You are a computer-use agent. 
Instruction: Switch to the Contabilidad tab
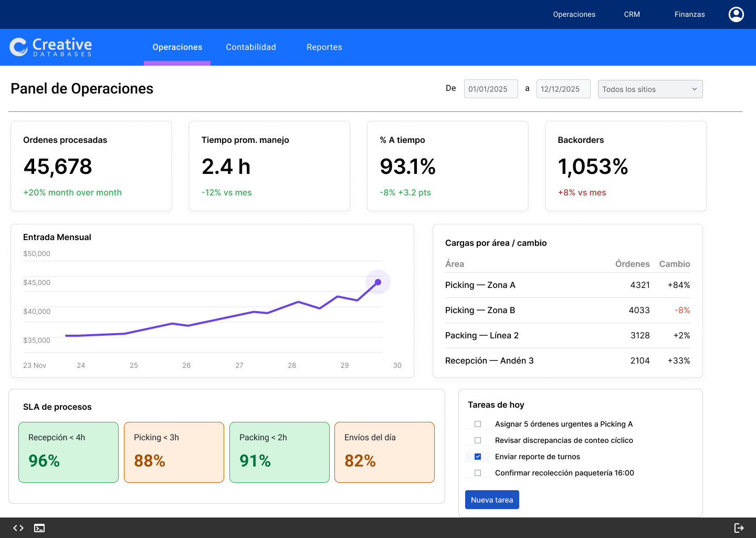pyautogui.click(x=251, y=47)
